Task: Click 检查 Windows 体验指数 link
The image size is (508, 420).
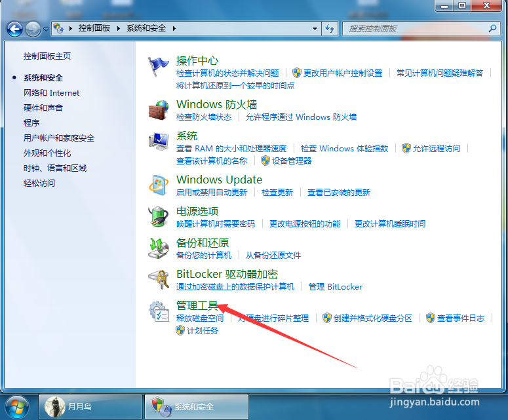Action: tap(344, 148)
